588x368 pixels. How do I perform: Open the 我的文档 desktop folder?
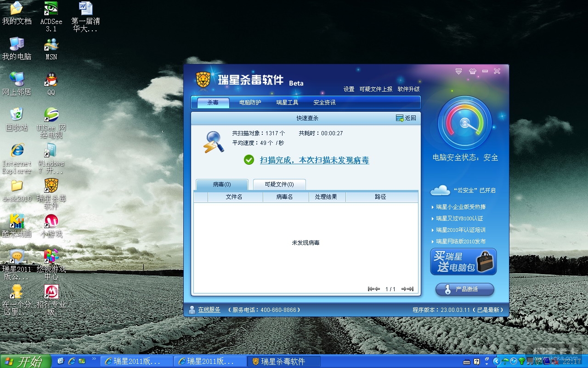click(x=17, y=13)
